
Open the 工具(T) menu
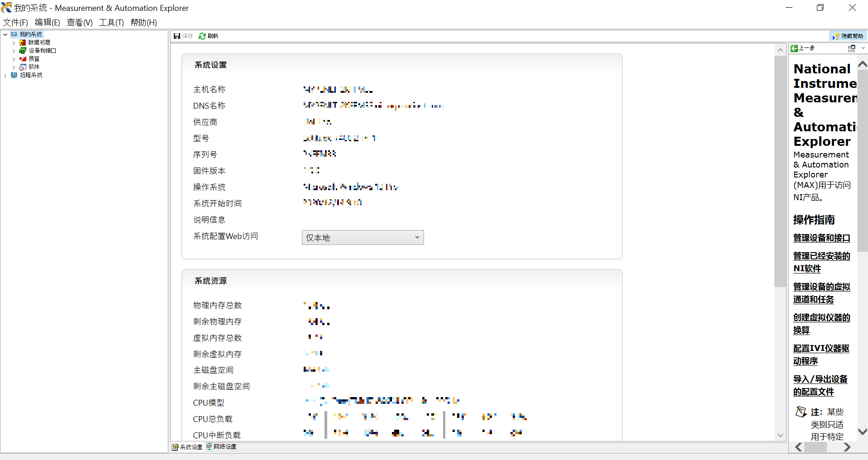point(111,23)
